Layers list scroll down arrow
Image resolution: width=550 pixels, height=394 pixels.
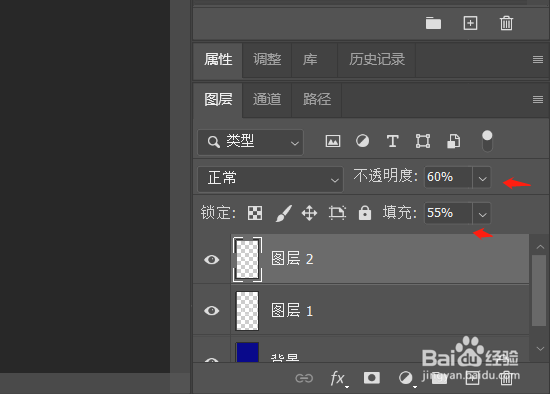540,349
